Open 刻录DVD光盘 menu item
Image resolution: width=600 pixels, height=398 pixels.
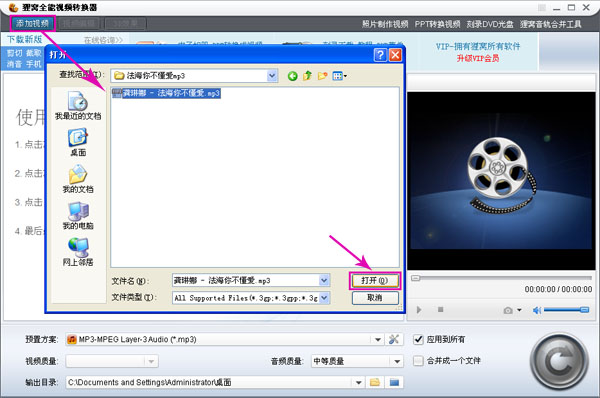pos(490,24)
